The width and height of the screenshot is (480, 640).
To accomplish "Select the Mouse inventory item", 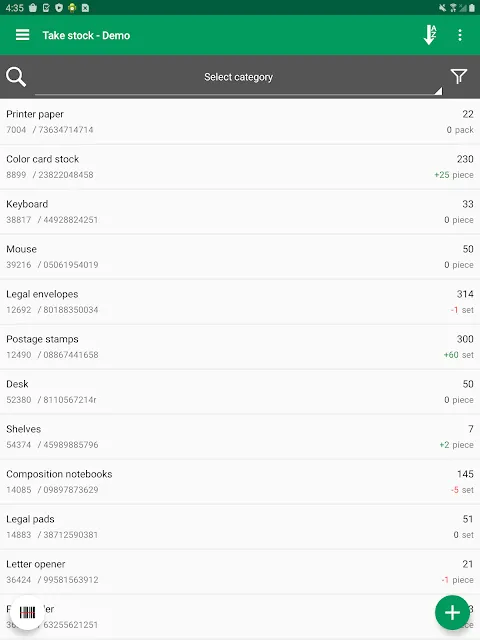I will (x=240, y=257).
